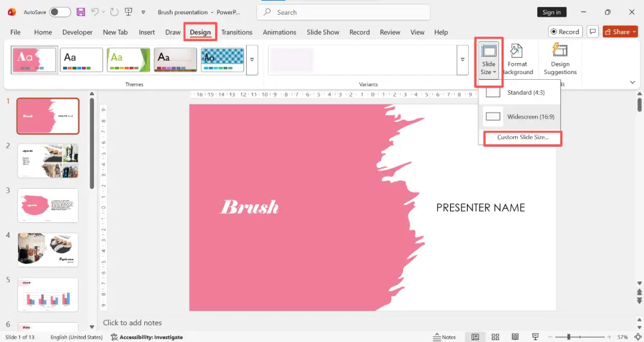Open the Help tab
The width and height of the screenshot is (644, 342).
coord(441,32)
